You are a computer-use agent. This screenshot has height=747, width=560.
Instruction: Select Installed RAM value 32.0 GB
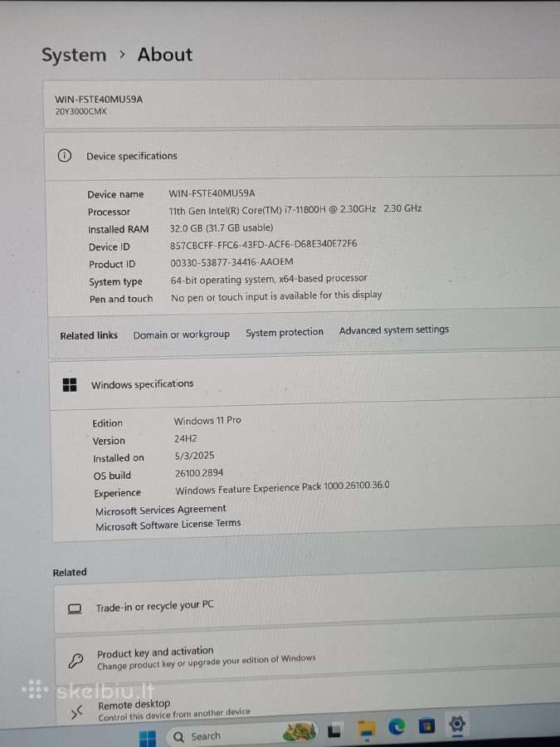[222, 227]
